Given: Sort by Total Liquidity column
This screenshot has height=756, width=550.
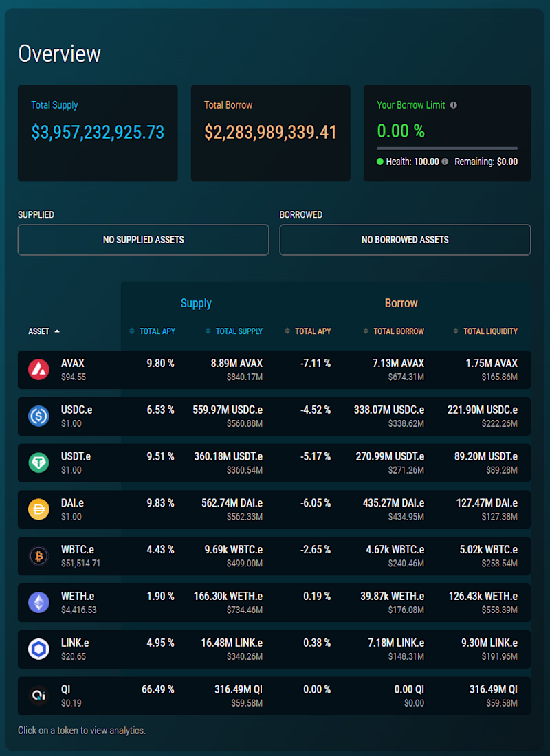Looking at the screenshot, I should coord(485,331).
